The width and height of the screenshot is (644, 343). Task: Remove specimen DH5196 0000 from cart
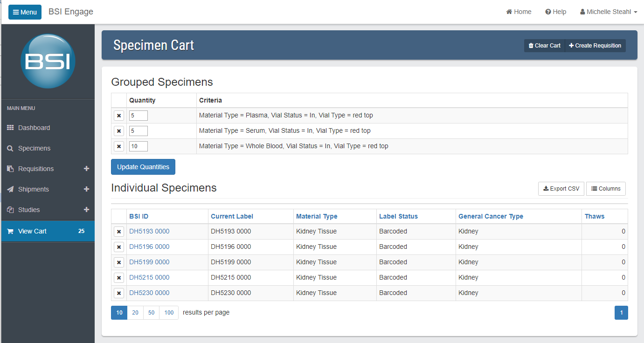119,247
